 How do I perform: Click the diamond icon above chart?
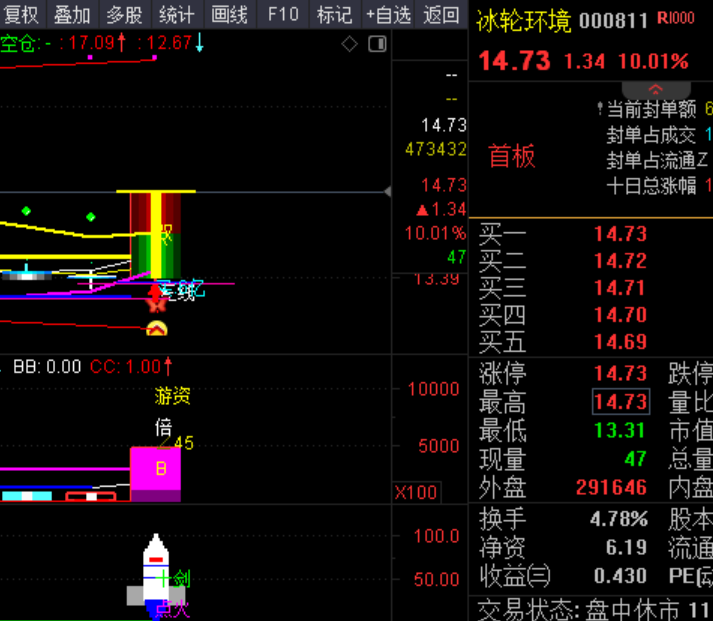point(349,44)
